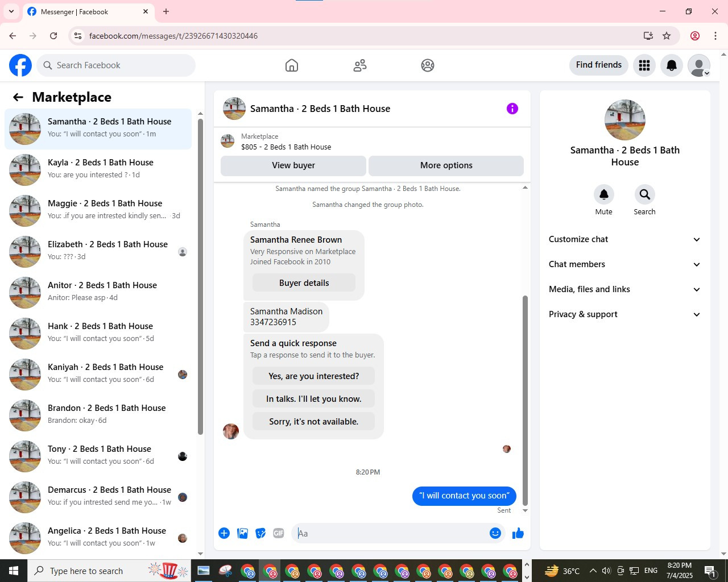Open the More options button
The width and height of the screenshot is (728, 582).
coord(446,165)
